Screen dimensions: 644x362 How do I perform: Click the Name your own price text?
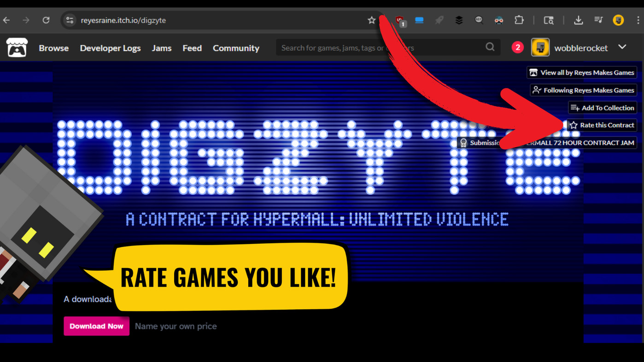[176, 326]
